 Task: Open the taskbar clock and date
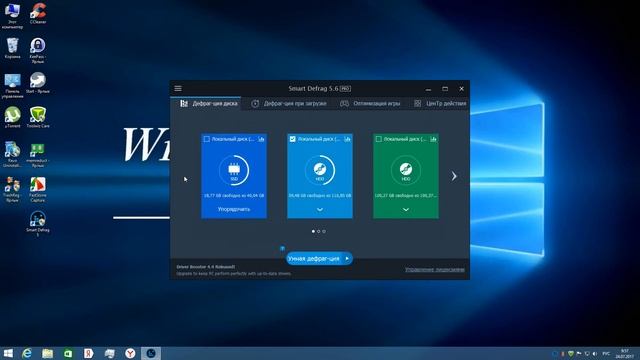[625, 353]
